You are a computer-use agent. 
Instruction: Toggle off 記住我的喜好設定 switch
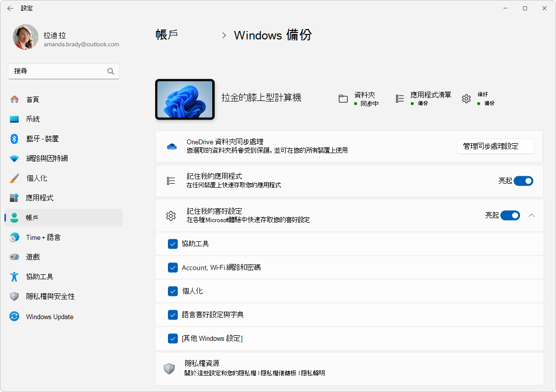click(510, 216)
